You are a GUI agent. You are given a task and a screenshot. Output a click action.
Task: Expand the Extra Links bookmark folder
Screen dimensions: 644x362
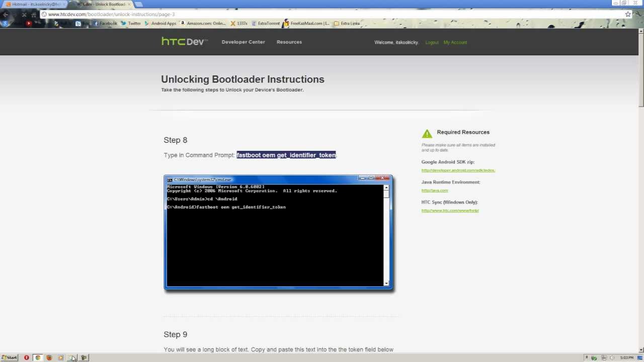coord(347,23)
